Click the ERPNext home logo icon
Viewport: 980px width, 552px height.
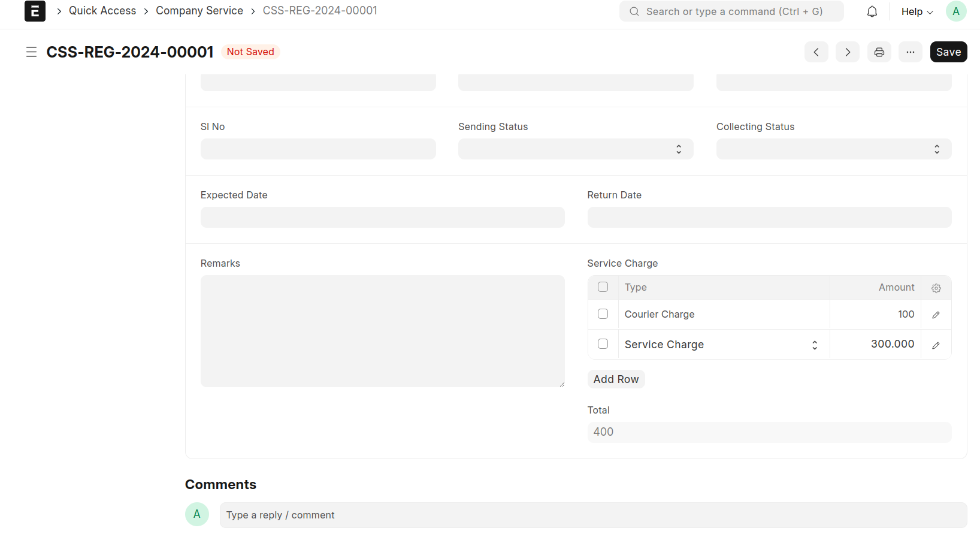[x=35, y=11]
